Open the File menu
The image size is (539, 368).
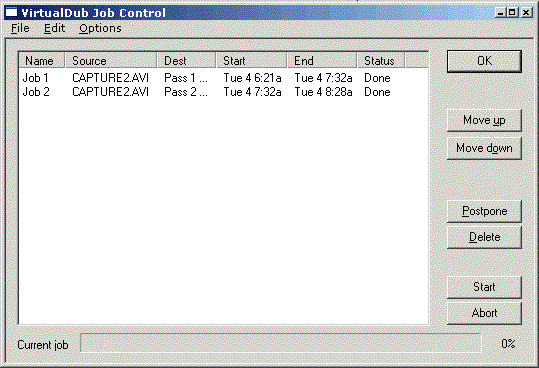pyautogui.click(x=20, y=28)
